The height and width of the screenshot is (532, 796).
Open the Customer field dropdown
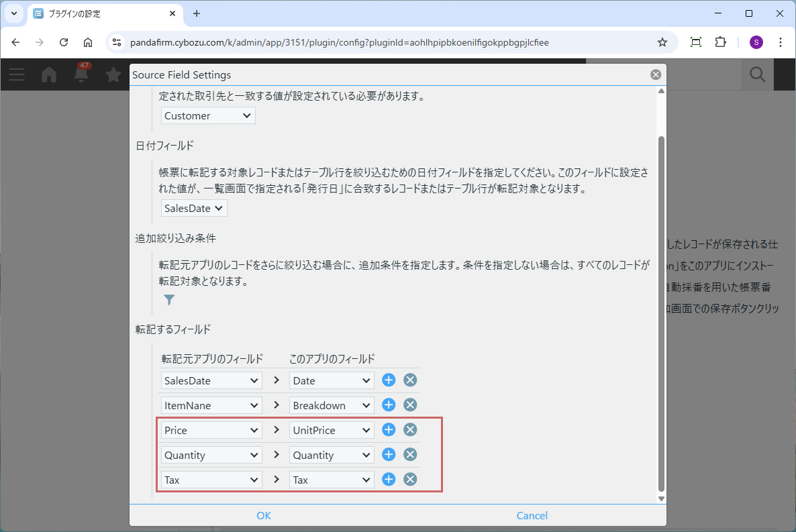[208, 116]
